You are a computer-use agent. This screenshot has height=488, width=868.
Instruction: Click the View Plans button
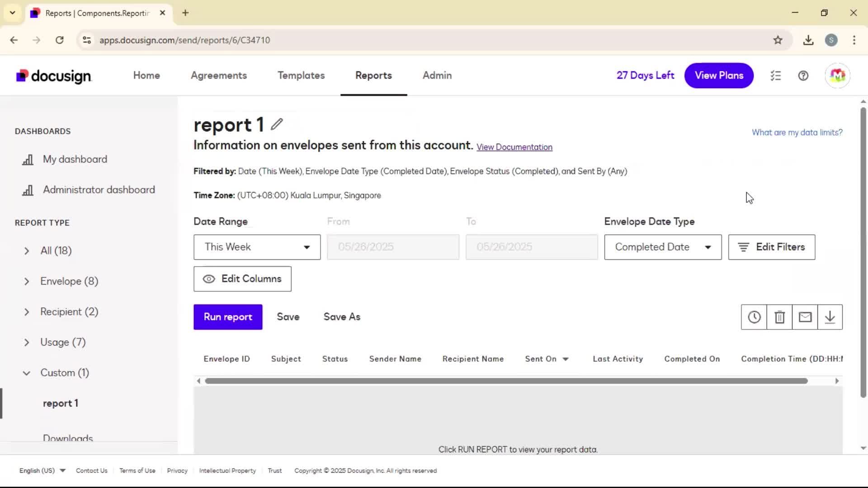(x=719, y=75)
